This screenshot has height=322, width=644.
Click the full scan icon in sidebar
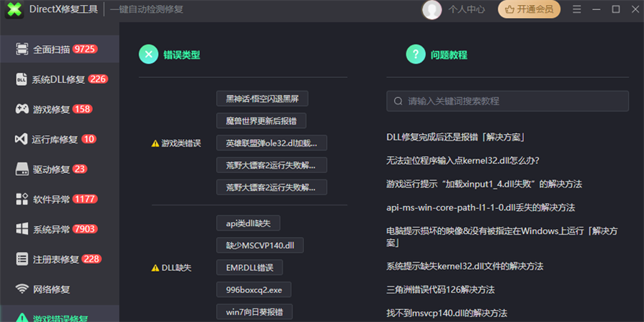click(21, 49)
